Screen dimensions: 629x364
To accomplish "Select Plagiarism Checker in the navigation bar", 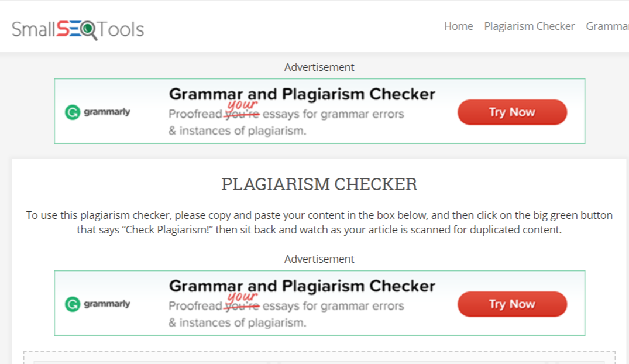I will click(x=530, y=26).
